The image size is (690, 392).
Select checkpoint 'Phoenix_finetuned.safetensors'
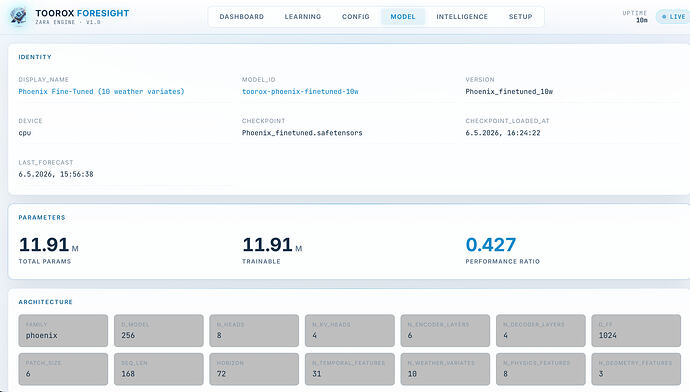click(302, 133)
